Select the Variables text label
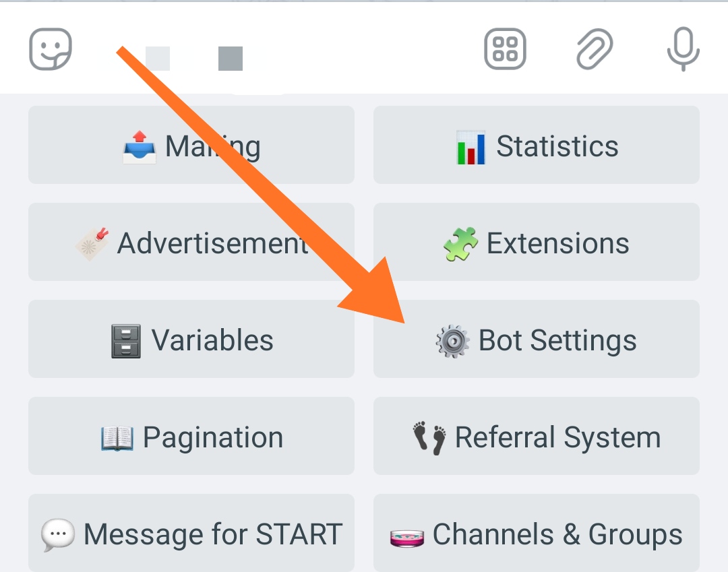This screenshot has width=728, height=572. click(x=212, y=340)
